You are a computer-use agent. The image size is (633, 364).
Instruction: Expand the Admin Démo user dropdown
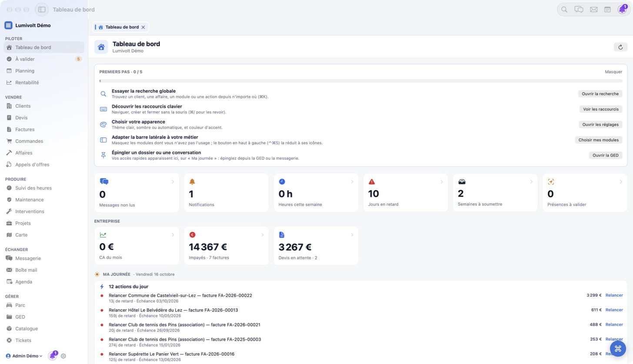pyautogui.click(x=24, y=356)
